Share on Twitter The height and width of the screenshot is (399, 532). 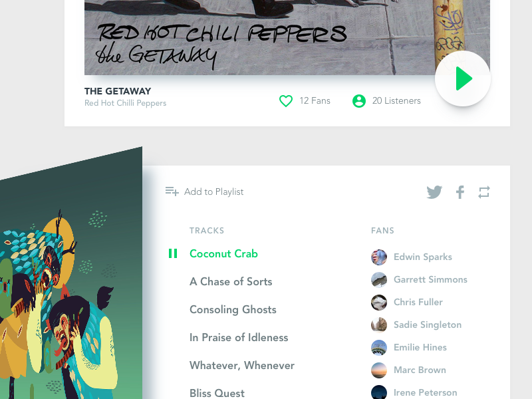434,192
